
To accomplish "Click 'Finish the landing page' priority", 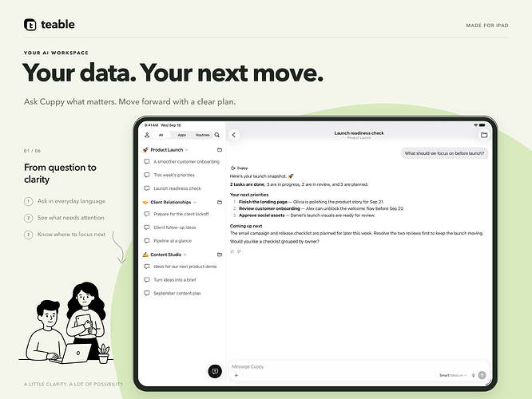I will point(263,202).
